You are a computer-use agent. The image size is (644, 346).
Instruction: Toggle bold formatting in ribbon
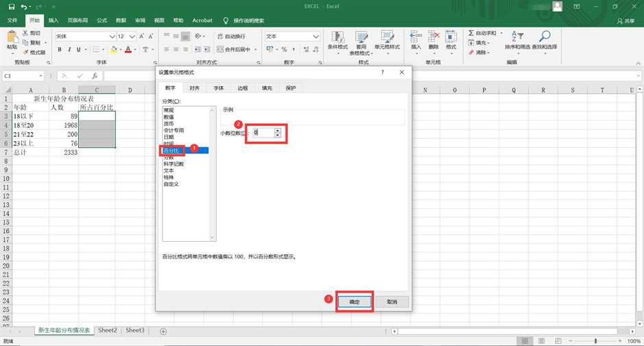pos(60,49)
